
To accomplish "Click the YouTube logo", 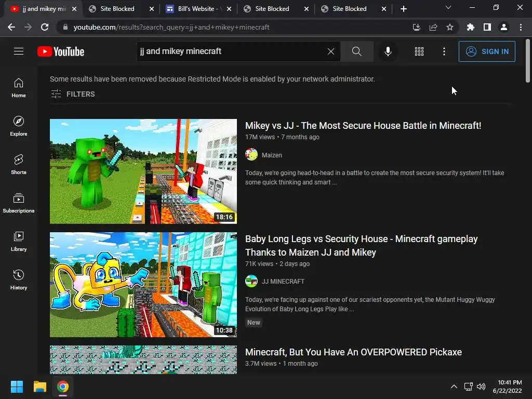I will (x=61, y=51).
